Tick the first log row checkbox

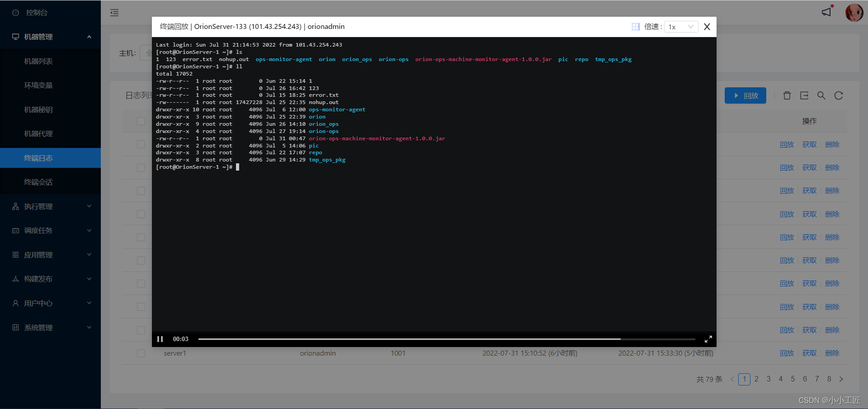pos(141,121)
